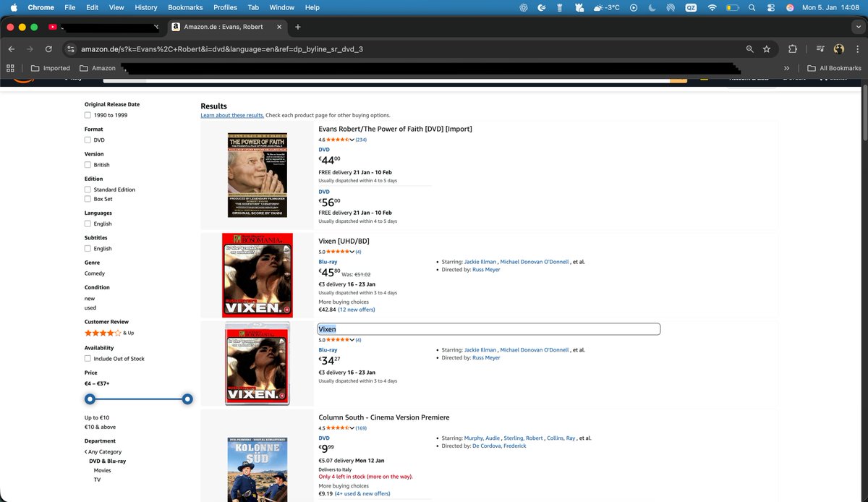
Task: Open the '4+ used & new offers' link
Action: (x=362, y=493)
